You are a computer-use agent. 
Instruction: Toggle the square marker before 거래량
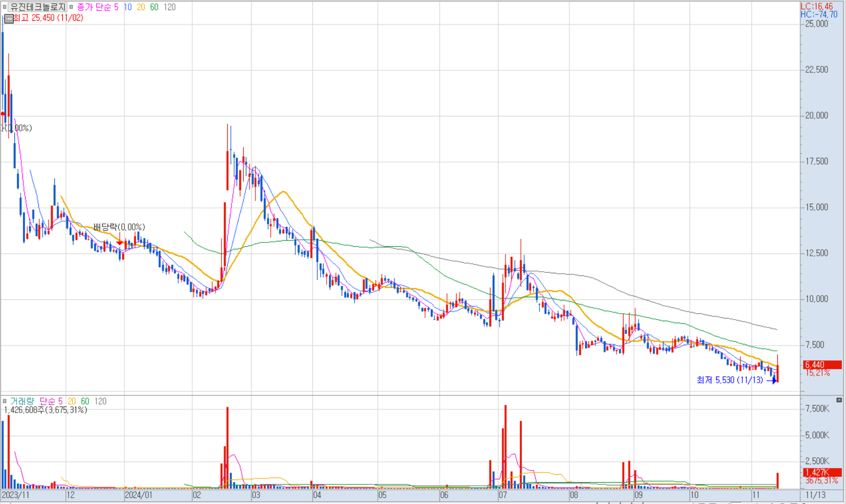[4, 401]
